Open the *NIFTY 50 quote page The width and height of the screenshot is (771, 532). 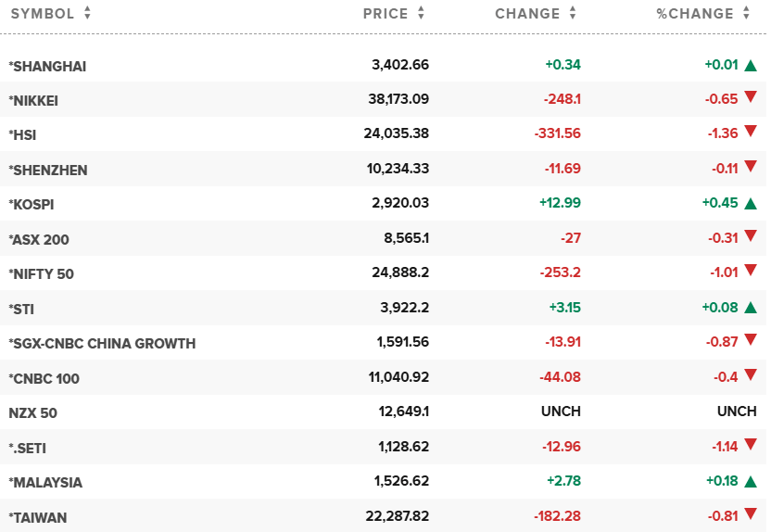tap(41, 274)
